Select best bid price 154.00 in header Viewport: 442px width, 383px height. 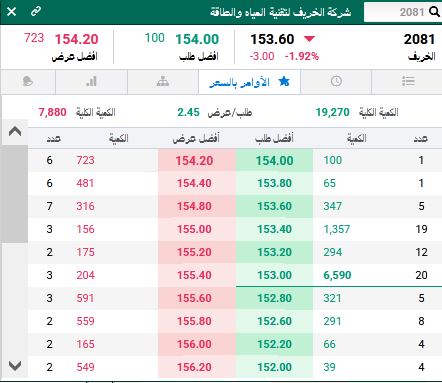[x=197, y=39]
